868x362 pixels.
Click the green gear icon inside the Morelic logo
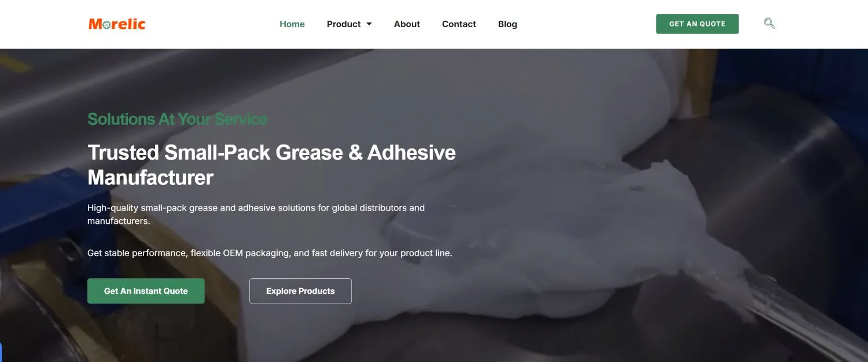pyautogui.click(x=105, y=25)
